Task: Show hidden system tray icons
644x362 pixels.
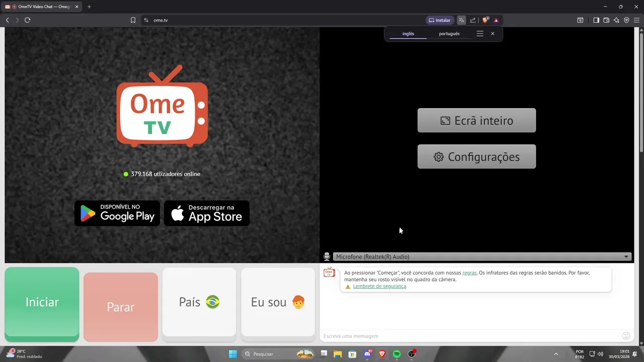Action: (x=556, y=354)
